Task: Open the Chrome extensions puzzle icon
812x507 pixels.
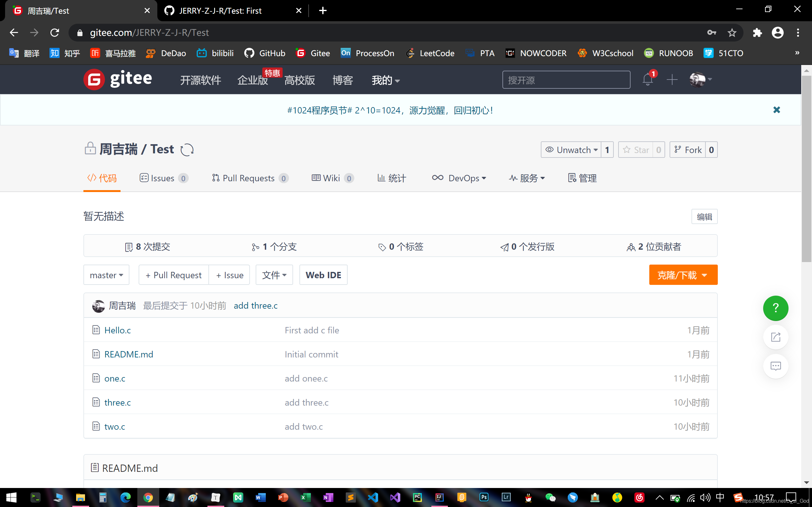Action: 757,33
